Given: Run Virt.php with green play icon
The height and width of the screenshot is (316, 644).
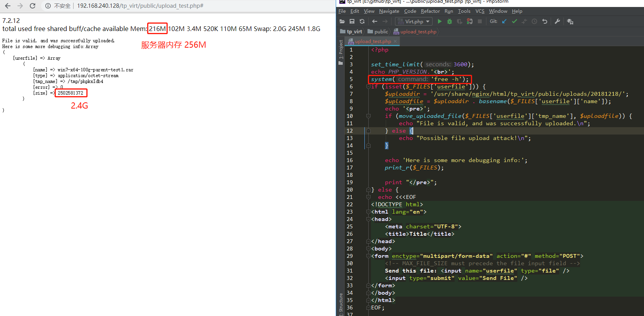Looking at the screenshot, I should [440, 22].
